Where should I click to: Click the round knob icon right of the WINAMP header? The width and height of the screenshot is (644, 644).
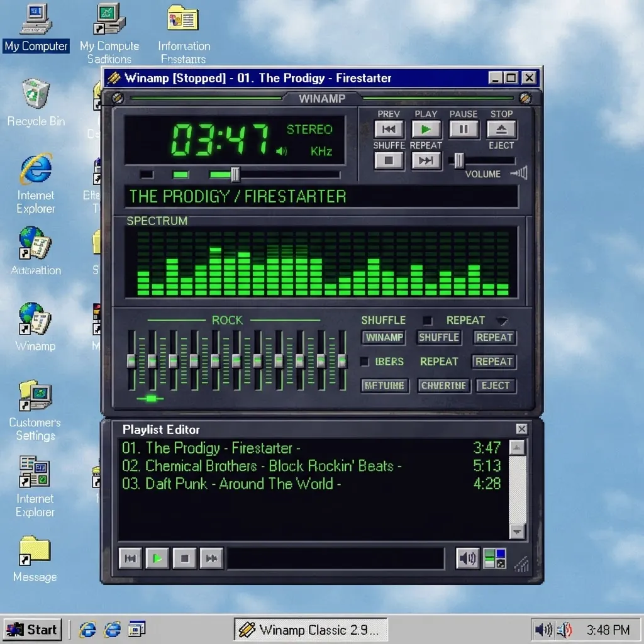(x=525, y=97)
